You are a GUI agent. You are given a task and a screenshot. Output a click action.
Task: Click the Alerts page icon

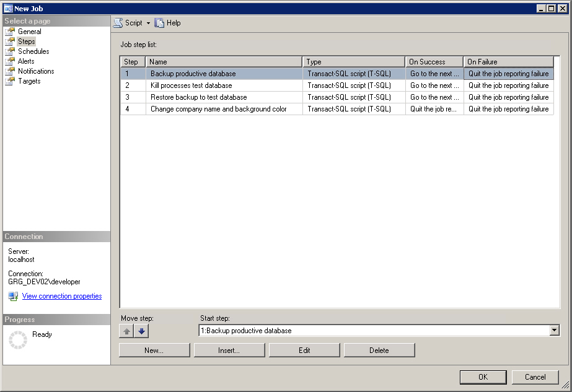click(10, 61)
